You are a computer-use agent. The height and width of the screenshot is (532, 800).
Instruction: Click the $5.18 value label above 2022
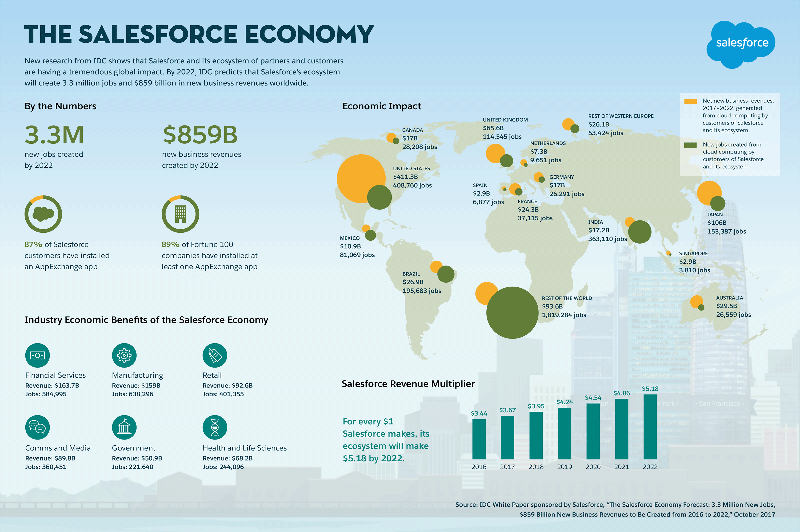650,389
